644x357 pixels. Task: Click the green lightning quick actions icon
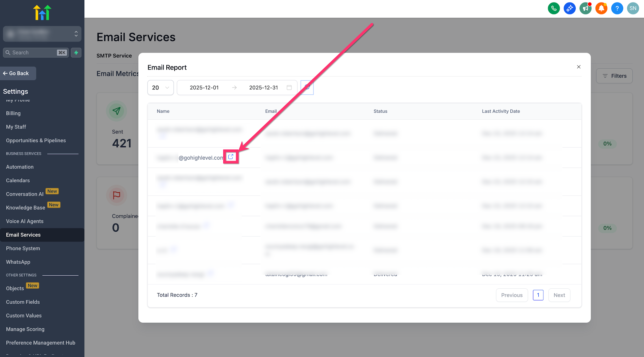[x=76, y=53]
